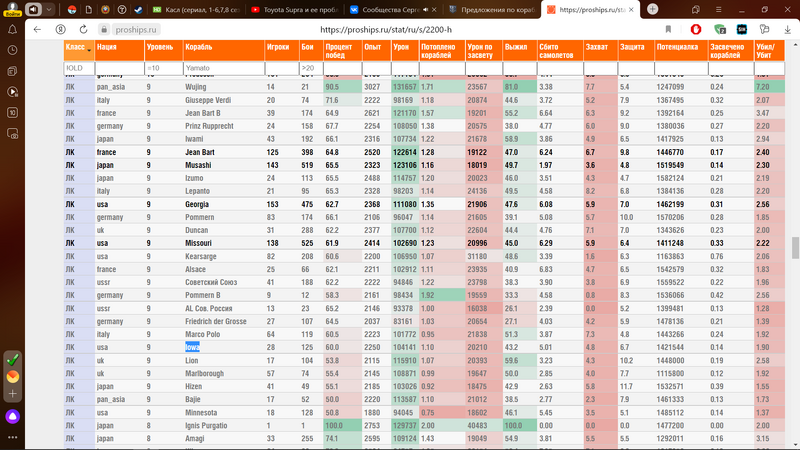The height and width of the screenshot is (450, 800).
Task: Open the history clock in the sidebar
Action: coord(12,50)
